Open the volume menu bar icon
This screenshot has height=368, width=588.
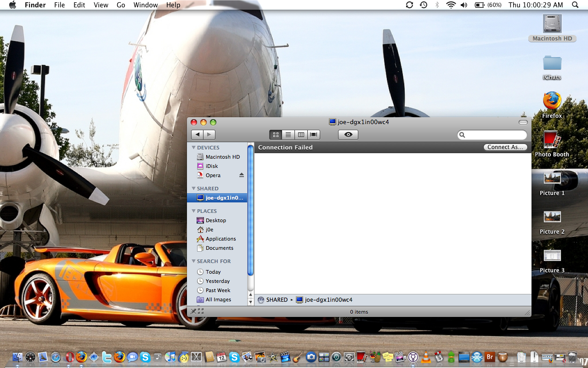[464, 5]
